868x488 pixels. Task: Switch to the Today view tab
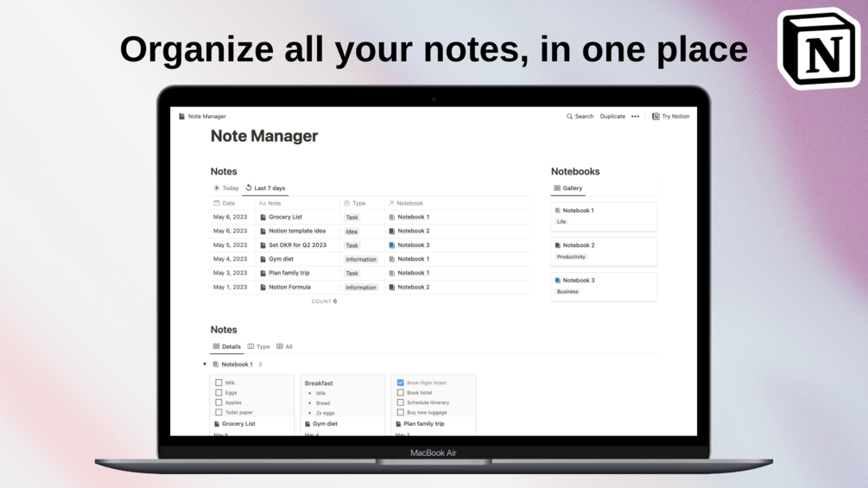point(226,188)
